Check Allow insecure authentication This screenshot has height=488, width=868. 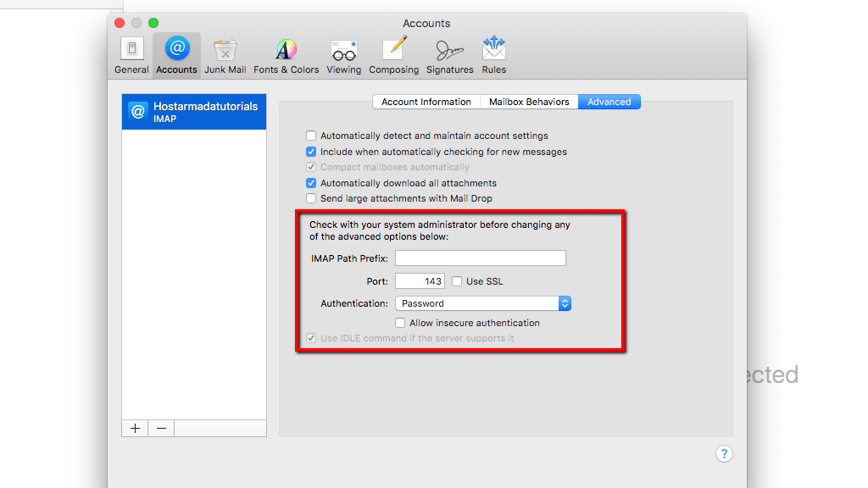click(x=400, y=323)
